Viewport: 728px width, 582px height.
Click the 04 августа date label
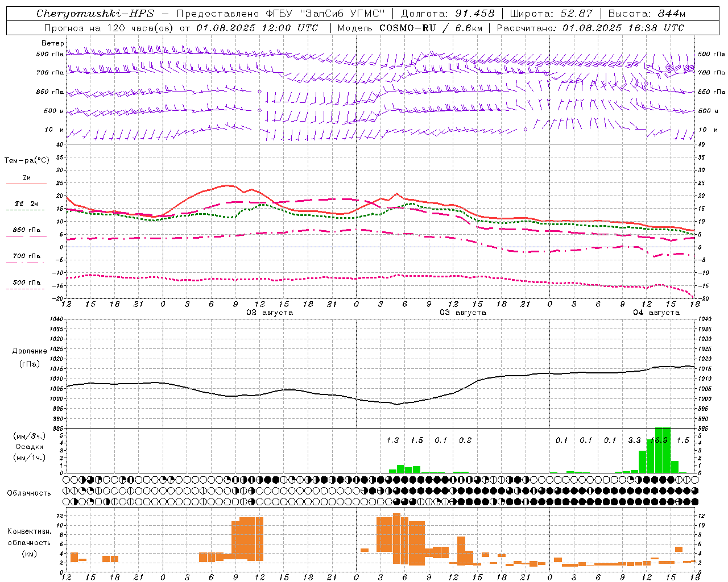coord(656,313)
